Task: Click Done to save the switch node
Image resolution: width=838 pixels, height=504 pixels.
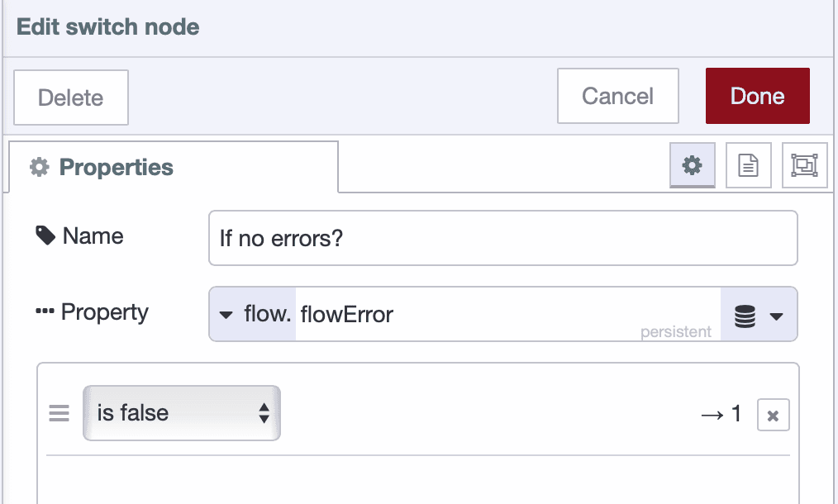Action: pos(757,95)
